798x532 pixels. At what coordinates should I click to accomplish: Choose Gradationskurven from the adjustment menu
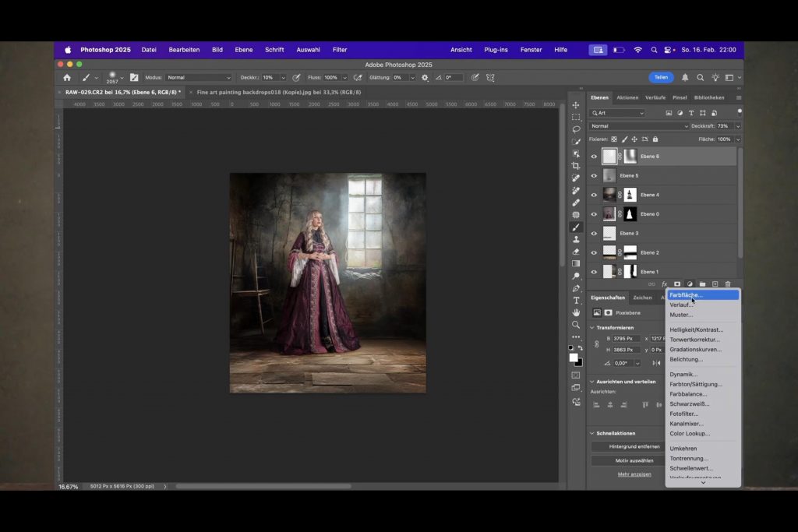[695, 350]
